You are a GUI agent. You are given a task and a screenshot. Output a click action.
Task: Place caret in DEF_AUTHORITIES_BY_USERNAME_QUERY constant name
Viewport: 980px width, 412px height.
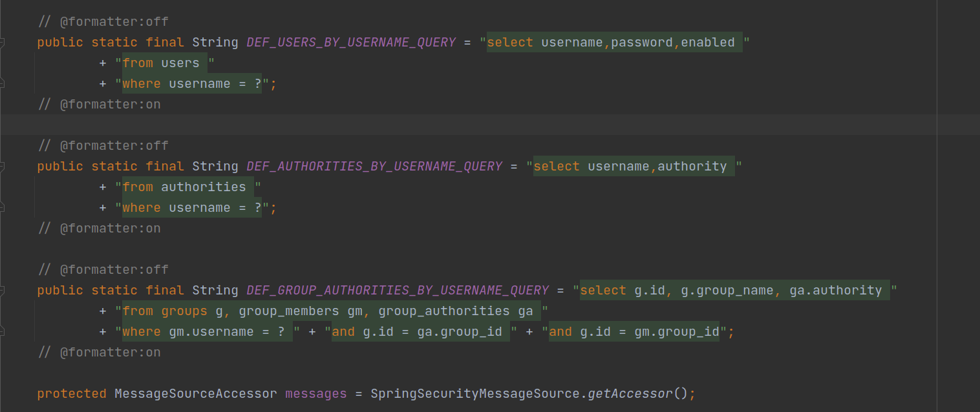point(374,167)
